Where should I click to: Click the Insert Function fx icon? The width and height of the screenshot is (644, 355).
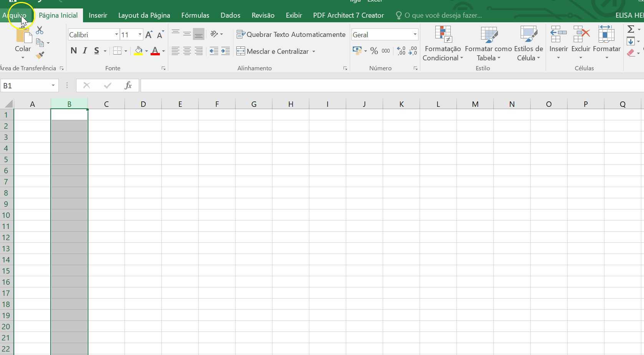pos(128,85)
